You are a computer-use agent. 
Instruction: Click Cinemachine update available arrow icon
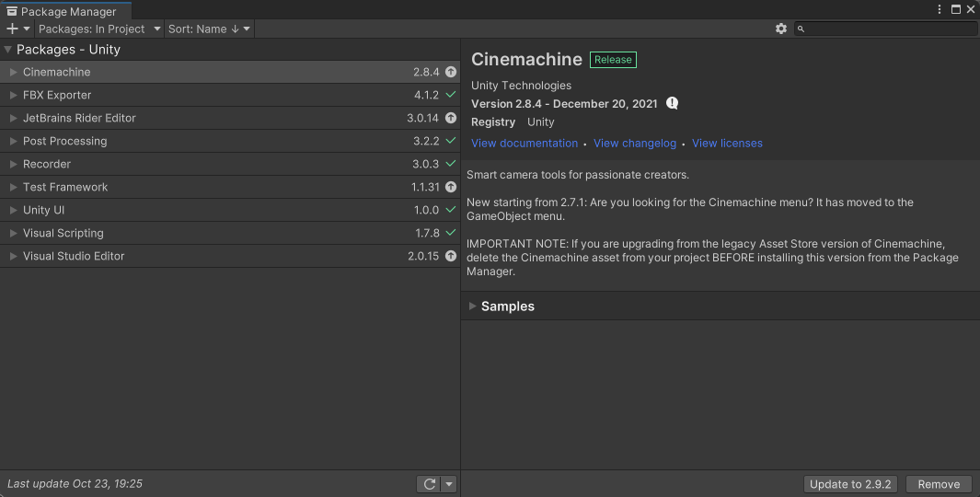(451, 72)
